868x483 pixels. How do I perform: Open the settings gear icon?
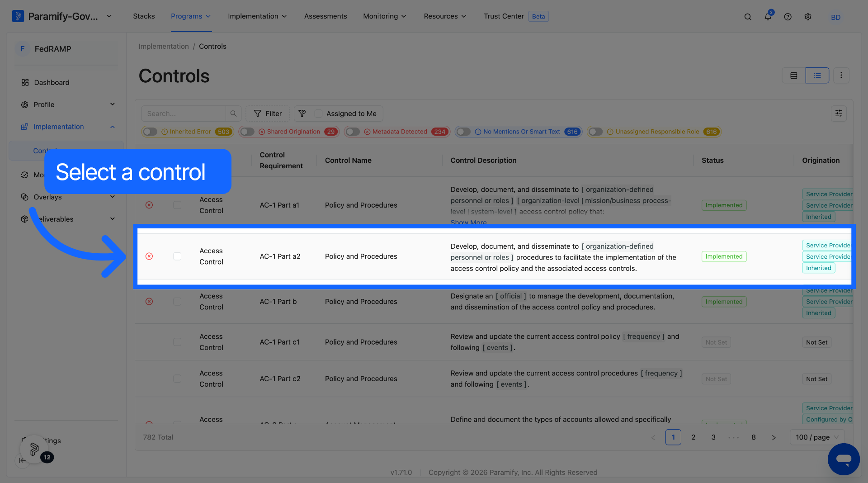point(808,17)
